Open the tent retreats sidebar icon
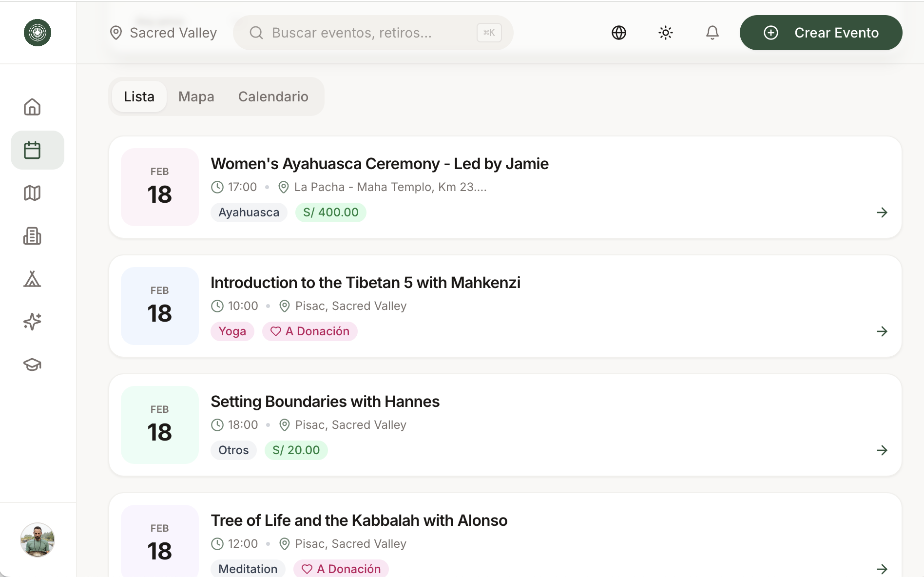This screenshot has height=577, width=924. coord(32,279)
